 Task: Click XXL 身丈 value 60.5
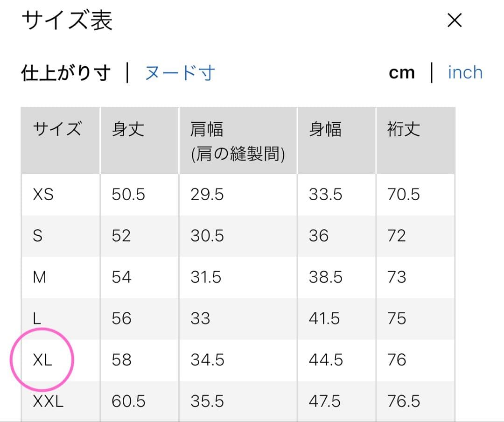(128, 401)
